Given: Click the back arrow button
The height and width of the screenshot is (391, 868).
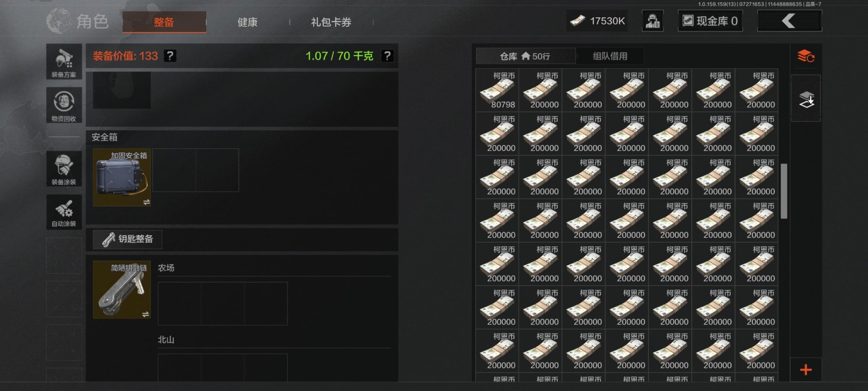Looking at the screenshot, I should (x=789, y=21).
